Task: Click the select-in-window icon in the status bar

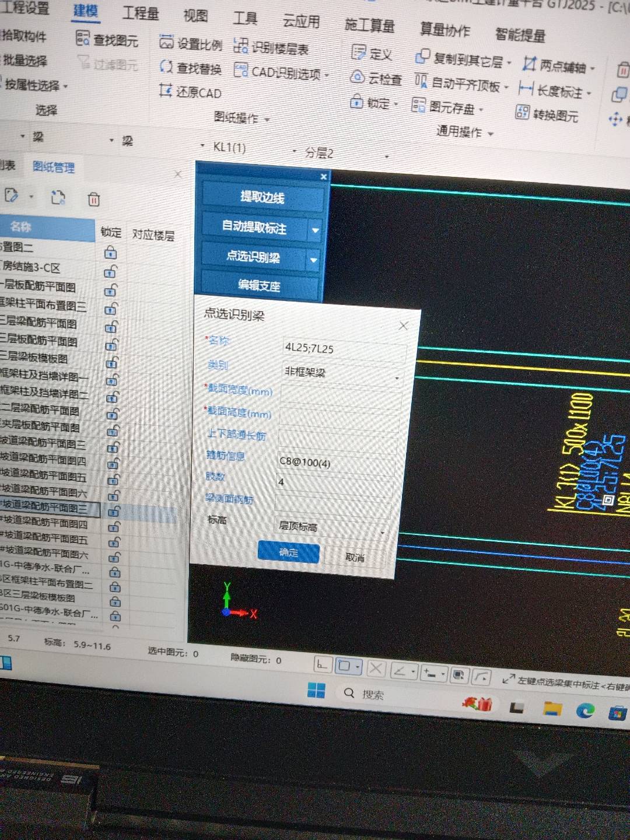Action: 459,675
